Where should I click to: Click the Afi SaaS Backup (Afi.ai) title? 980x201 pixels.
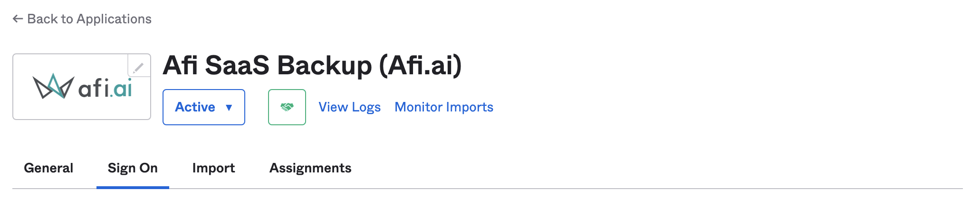(312, 65)
